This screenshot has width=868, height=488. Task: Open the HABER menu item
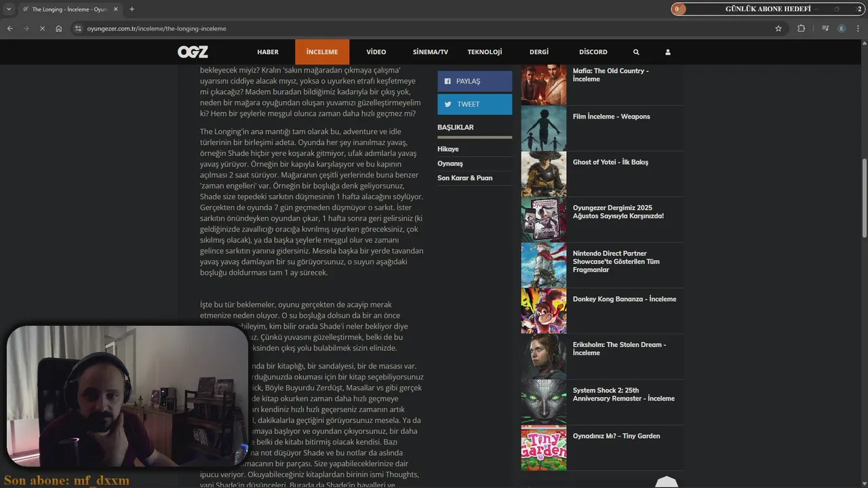[268, 52]
